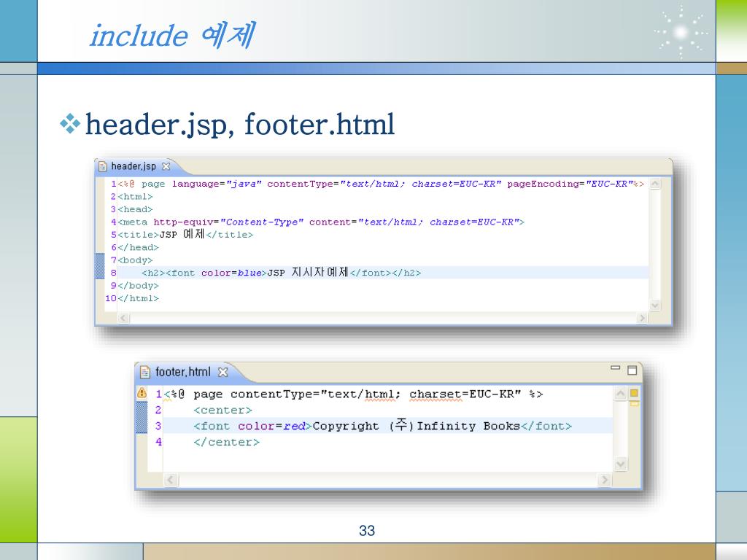Click footer.html horizontal scroll right arrow
Image resolution: width=747 pixels, height=560 pixels.
605,480
